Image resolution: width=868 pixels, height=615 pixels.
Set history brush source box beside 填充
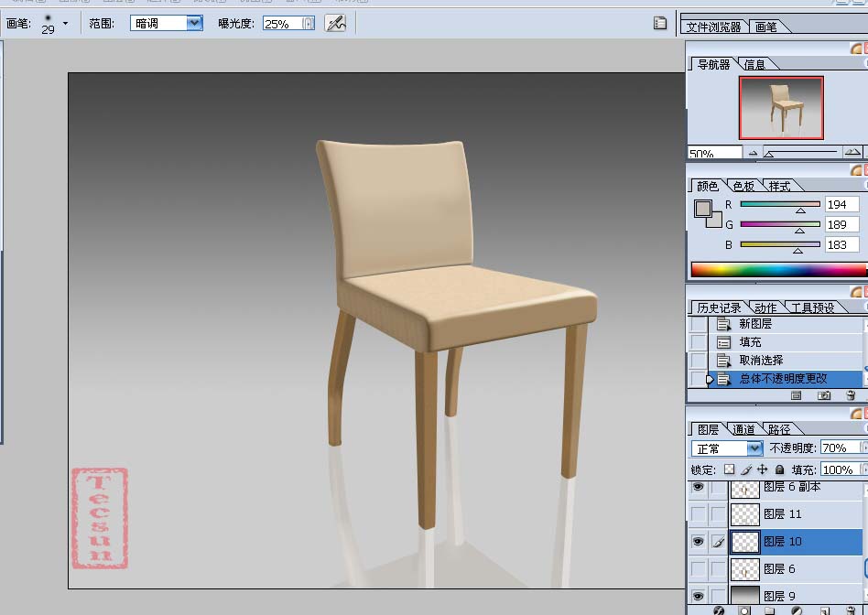coord(699,342)
